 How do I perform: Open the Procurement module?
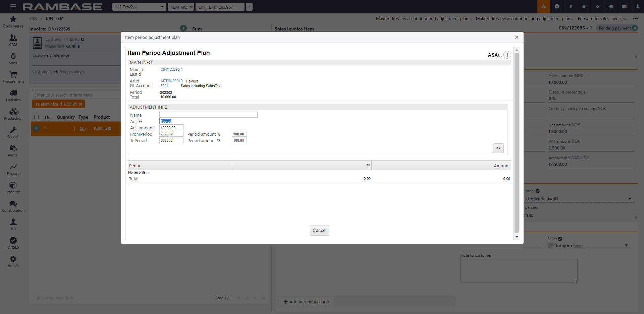(13, 77)
